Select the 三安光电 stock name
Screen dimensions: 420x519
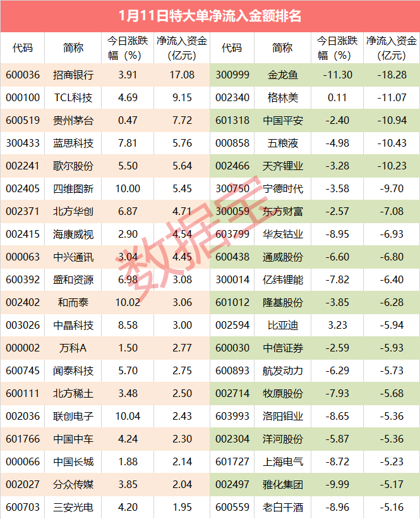coord(73,508)
